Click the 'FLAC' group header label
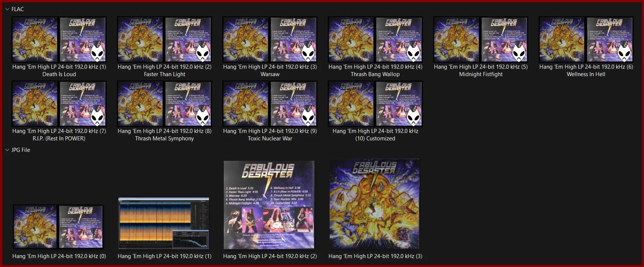This screenshot has height=267, width=644. click(17, 9)
